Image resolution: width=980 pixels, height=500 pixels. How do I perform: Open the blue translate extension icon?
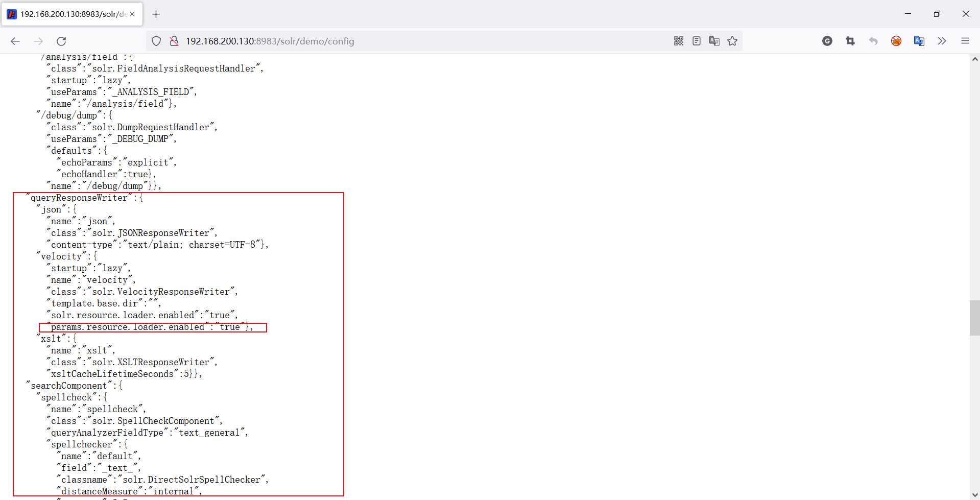coord(919,41)
